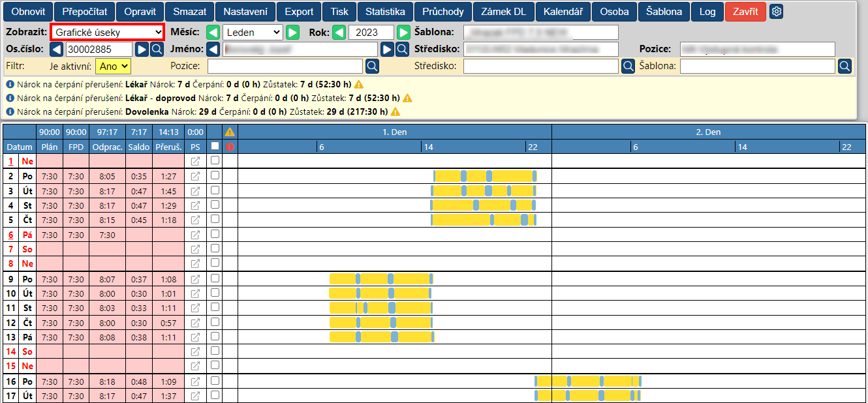The width and height of the screenshot is (868, 403).
Task: Advance to next month with green right arrow
Action: (292, 32)
